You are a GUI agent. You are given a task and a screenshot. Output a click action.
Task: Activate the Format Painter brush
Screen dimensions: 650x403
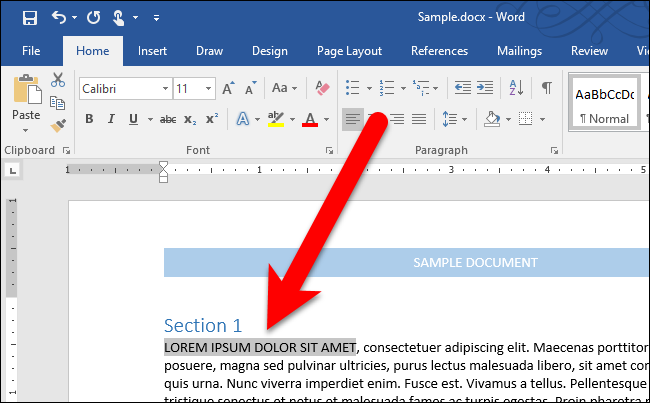click(58, 125)
